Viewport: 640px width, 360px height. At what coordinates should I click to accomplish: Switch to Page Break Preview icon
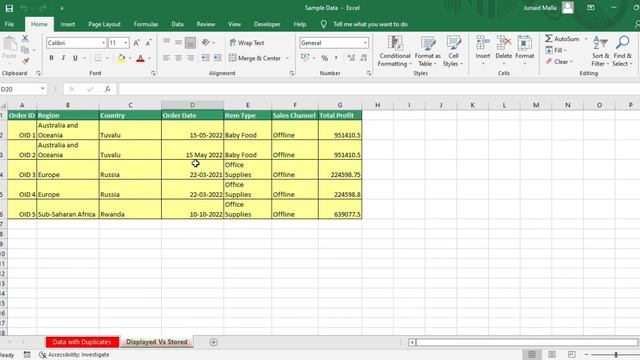(572, 354)
